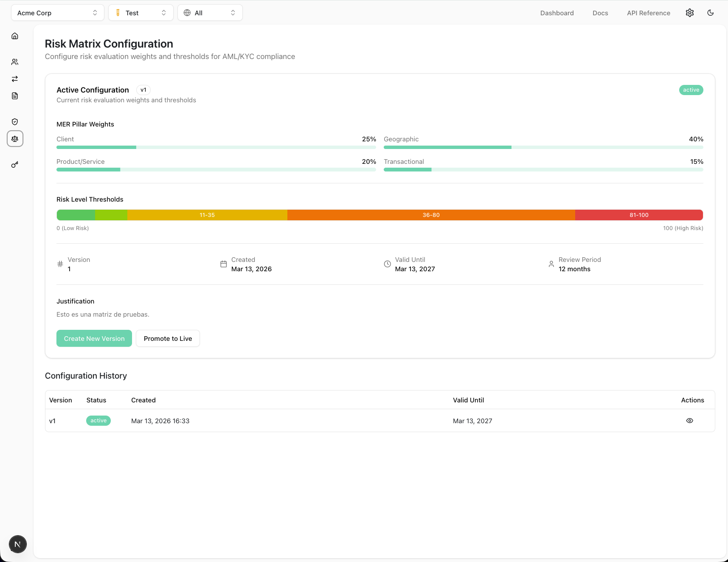728x562 pixels.
Task: Open Docs in top navigation
Action: coord(600,13)
